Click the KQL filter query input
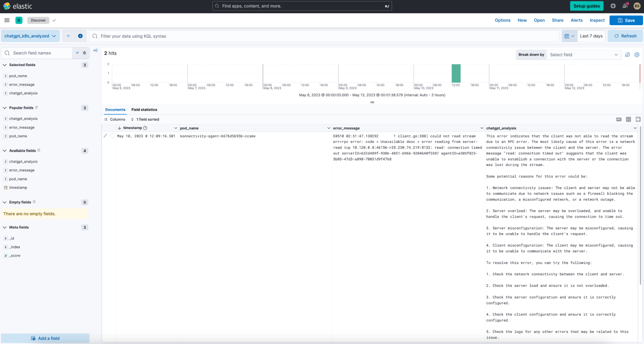 pyautogui.click(x=325, y=36)
